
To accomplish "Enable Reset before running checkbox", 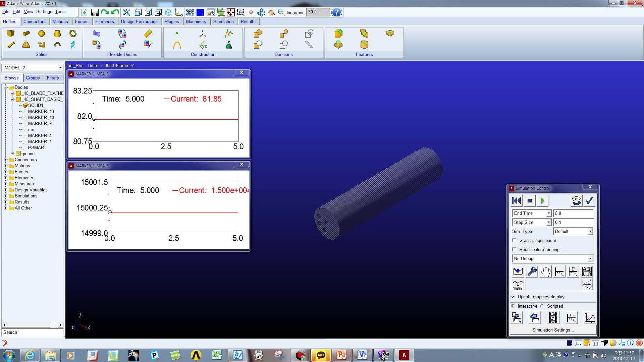I will pyautogui.click(x=515, y=249).
